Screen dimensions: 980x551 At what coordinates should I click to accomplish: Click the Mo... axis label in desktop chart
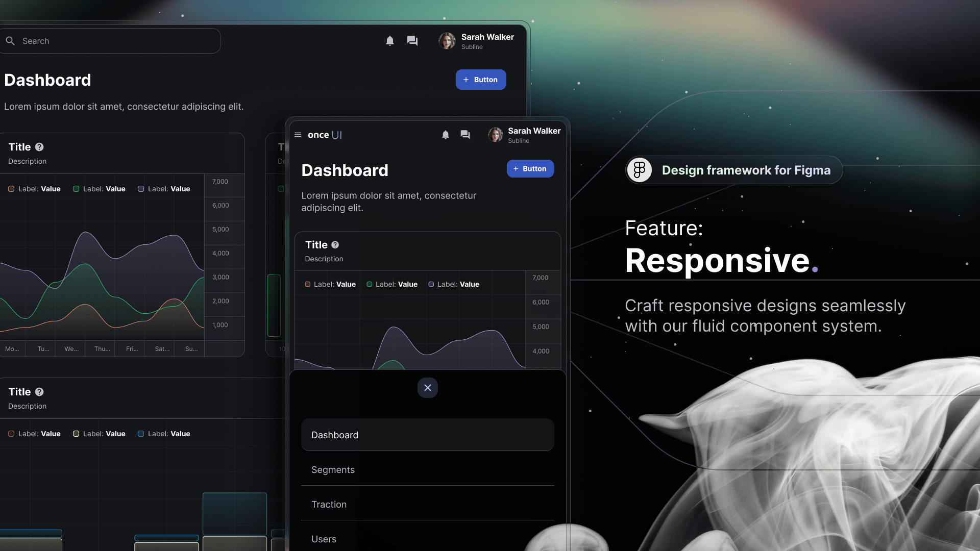12,349
